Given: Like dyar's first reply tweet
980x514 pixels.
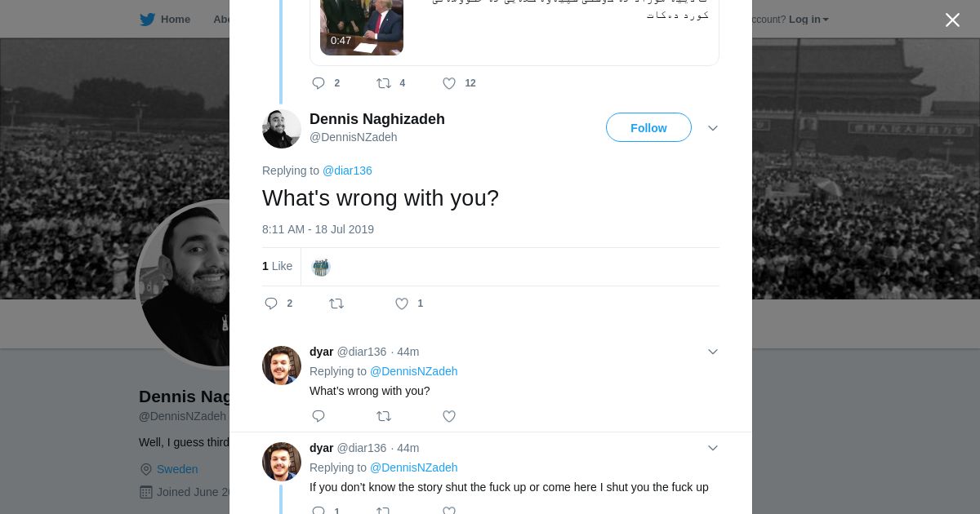Looking at the screenshot, I should tap(449, 416).
